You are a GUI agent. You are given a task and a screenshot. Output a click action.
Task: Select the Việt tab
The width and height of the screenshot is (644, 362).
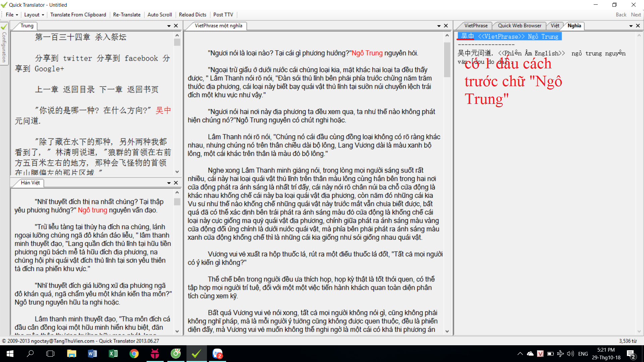[x=555, y=26]
